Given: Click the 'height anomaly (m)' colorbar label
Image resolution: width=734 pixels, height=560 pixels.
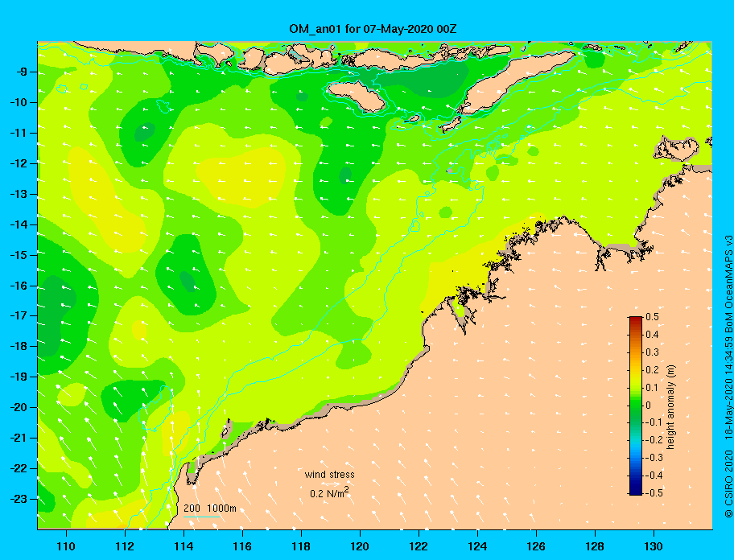Looking at the screenshot, I should [670, 407].
